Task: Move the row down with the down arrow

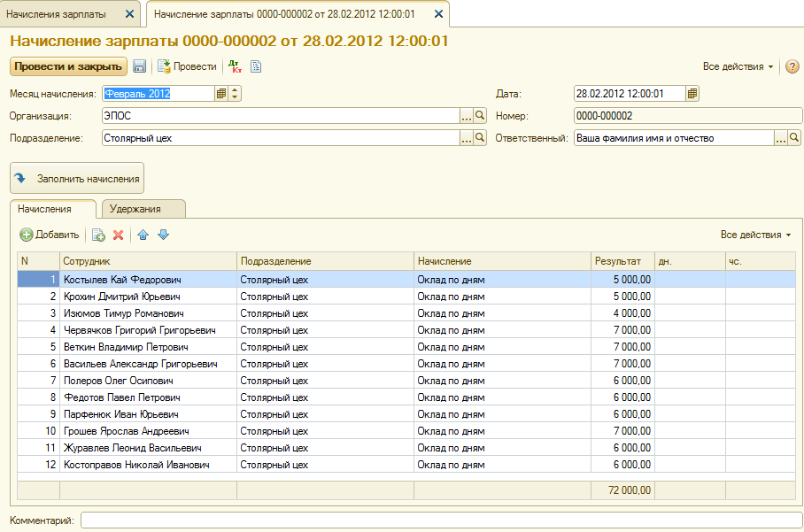Action: pyautogui.click(x=163, y=235)
